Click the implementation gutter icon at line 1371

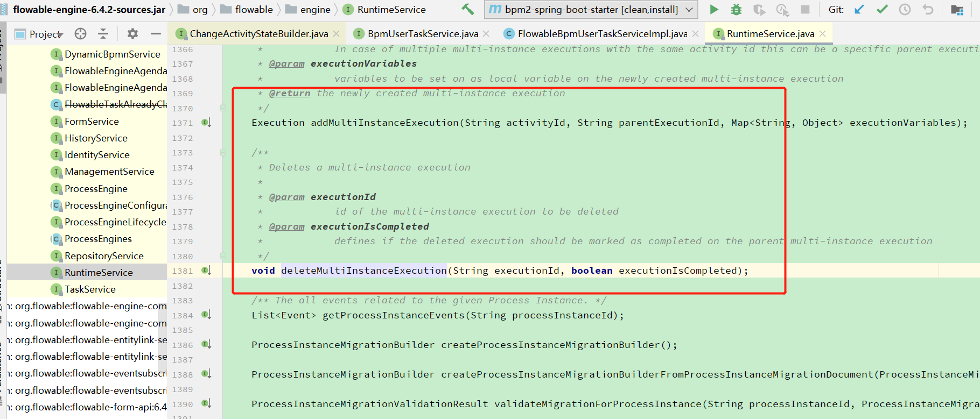click(x=206, y=123)
